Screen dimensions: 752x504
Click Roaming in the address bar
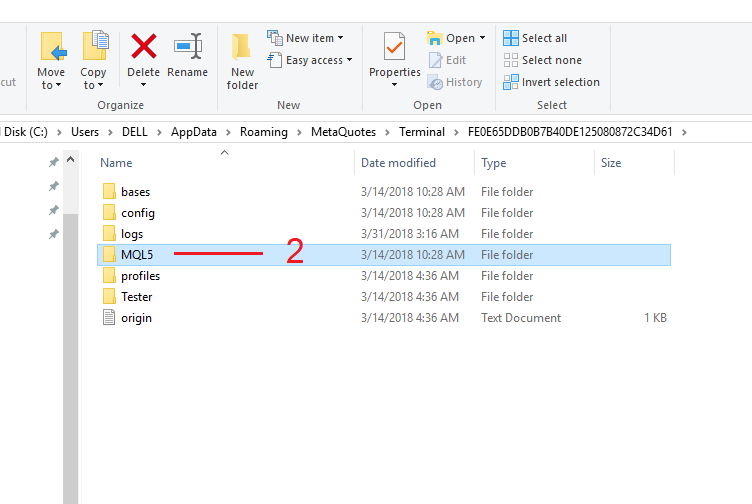[x=264, y=132]
